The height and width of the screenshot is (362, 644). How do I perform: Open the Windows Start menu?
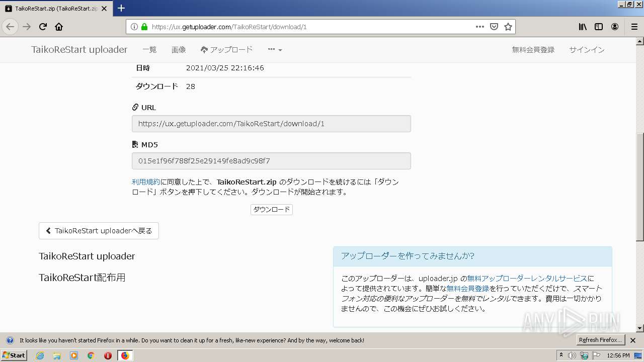[14, 355]
